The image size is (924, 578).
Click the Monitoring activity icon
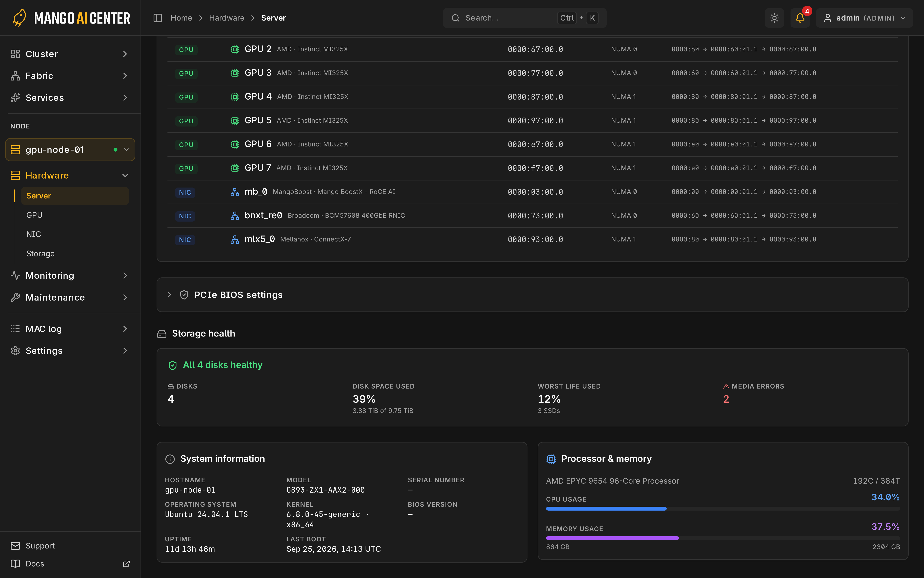(15, 276)
